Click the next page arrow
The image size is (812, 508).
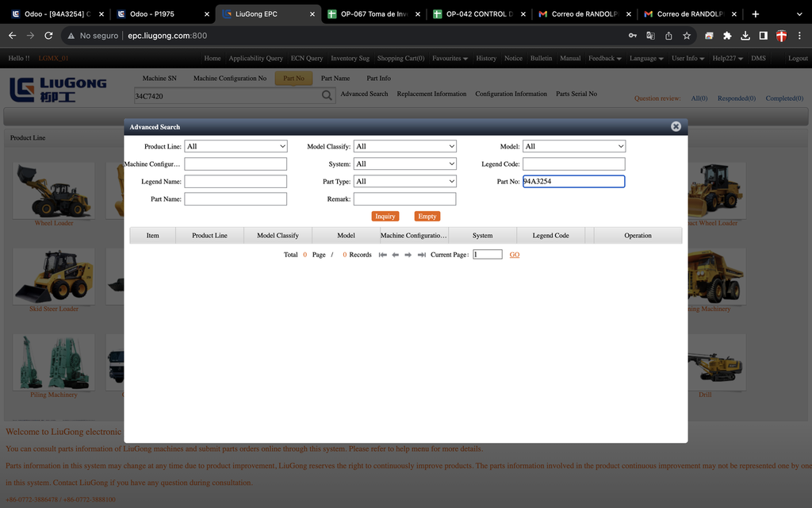[408, 255]
